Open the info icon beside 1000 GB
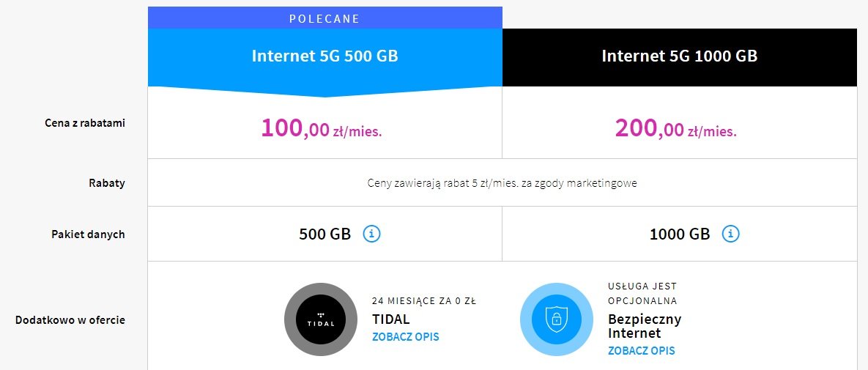Viewport: 868px width, 370px height. coord(731,234)
